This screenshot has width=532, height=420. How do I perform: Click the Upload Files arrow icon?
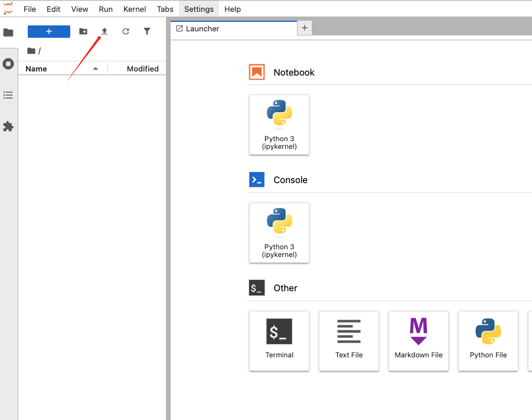point(105,31)
